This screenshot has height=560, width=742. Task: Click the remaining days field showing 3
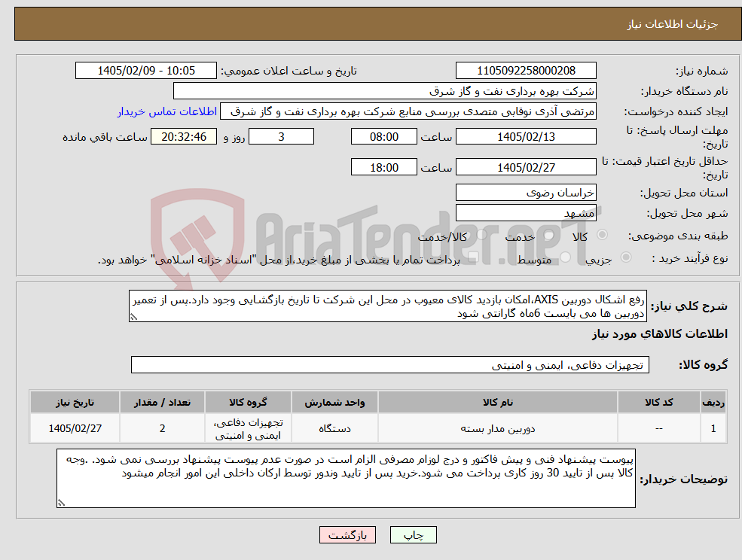[x=281, y=137]
